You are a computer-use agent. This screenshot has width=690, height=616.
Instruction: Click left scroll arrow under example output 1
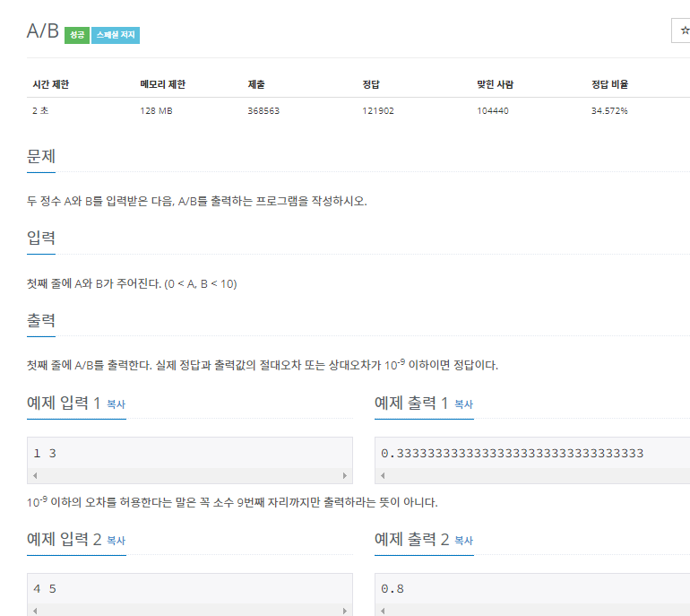383,475
